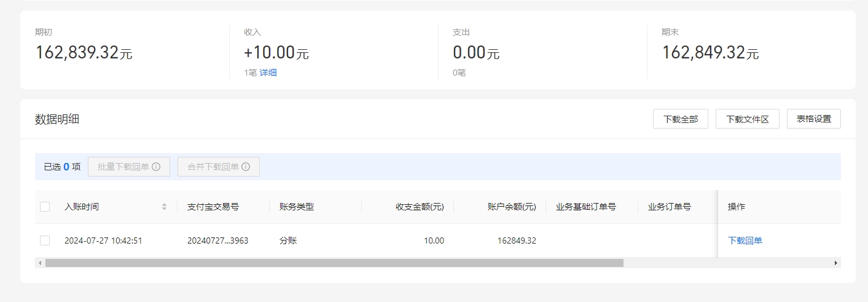Click amount cell 10.00
The height and width of the screenshot is (302, 868).
click(x=434, y=240)
